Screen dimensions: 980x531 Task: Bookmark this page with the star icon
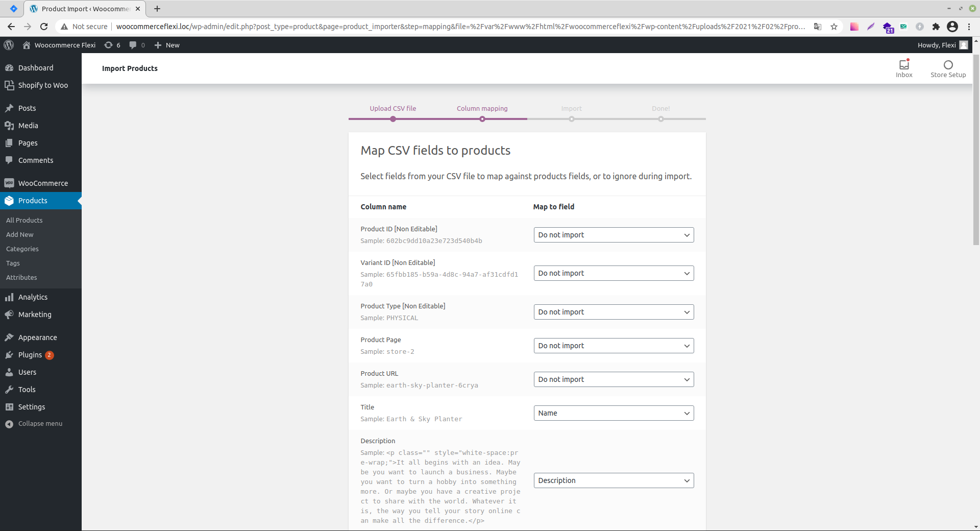point(834,27)
